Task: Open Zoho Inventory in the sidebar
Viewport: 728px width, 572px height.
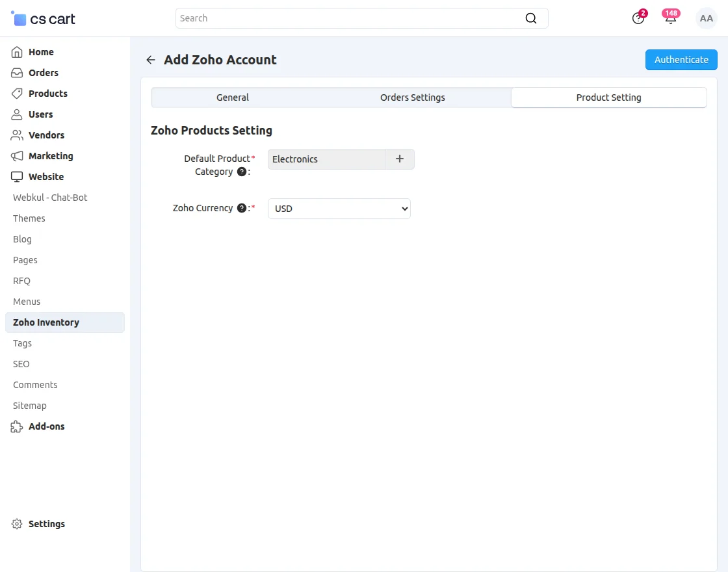Action: click(x=46, y=322)
